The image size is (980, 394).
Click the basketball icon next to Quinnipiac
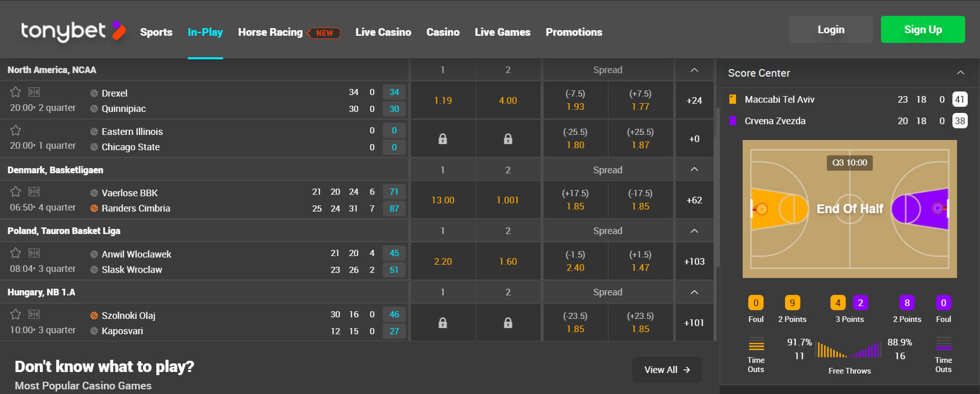93,109
